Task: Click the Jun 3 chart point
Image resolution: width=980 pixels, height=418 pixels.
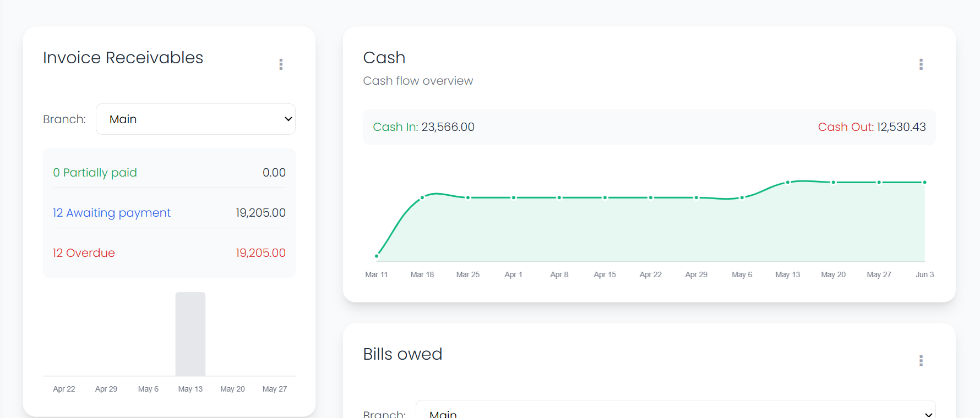Action: (x=925, y=182)
